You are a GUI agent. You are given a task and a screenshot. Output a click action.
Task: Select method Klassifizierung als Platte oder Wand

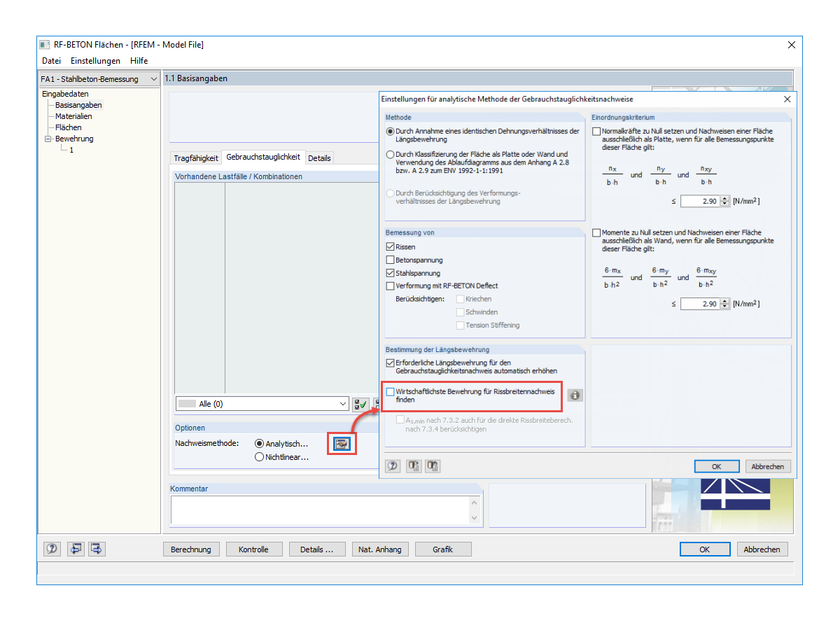[x=390, y=155]
